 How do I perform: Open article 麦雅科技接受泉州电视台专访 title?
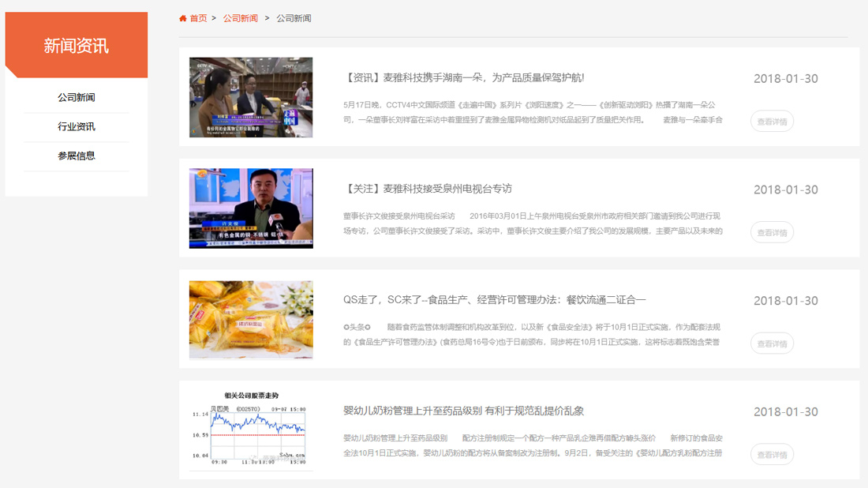428,189
